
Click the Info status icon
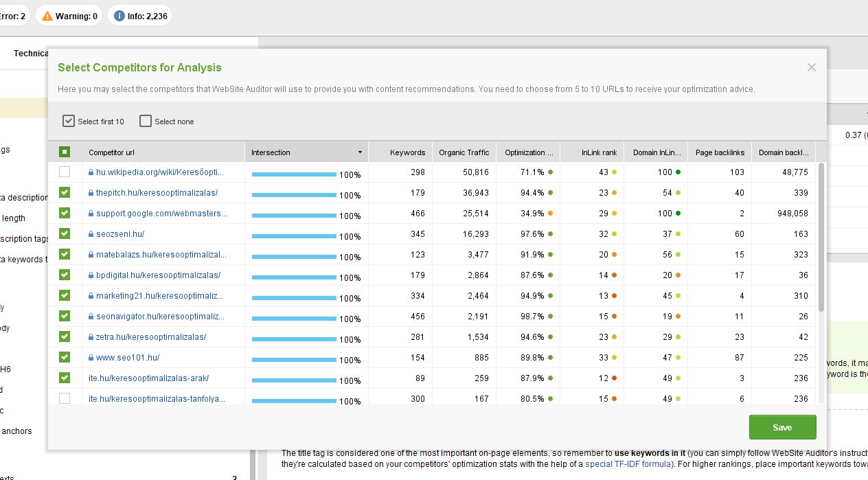point(119,16)
